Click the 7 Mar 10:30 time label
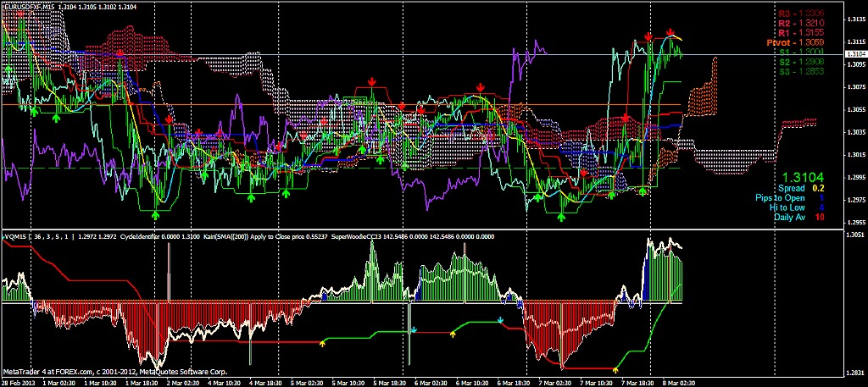 click(595, 382)
